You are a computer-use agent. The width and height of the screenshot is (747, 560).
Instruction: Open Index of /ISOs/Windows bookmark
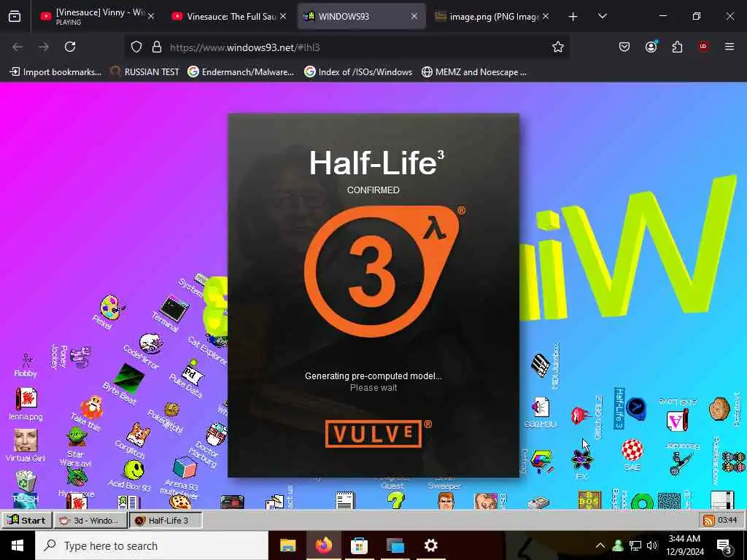tap(358, 72)
